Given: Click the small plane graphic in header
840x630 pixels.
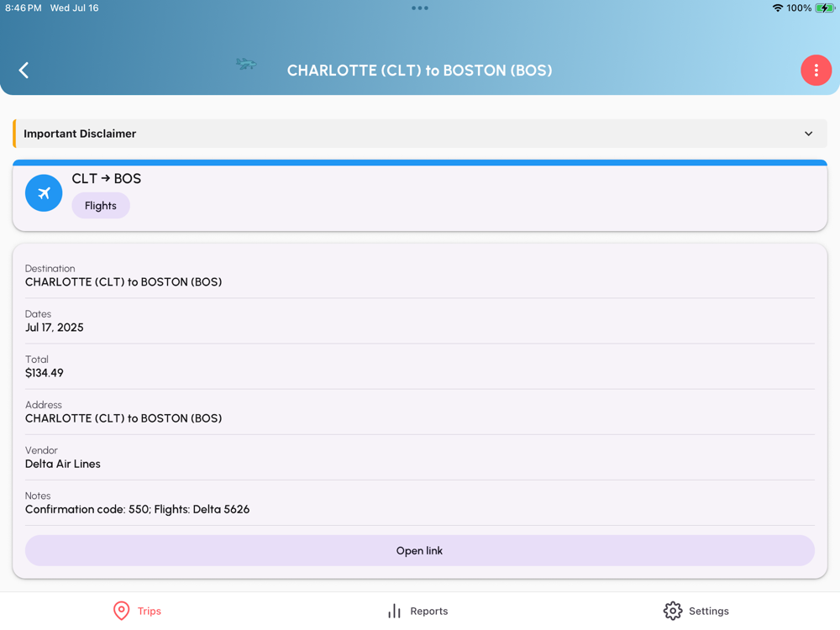Looking at the screenshot, I should [x=246, y=65].
